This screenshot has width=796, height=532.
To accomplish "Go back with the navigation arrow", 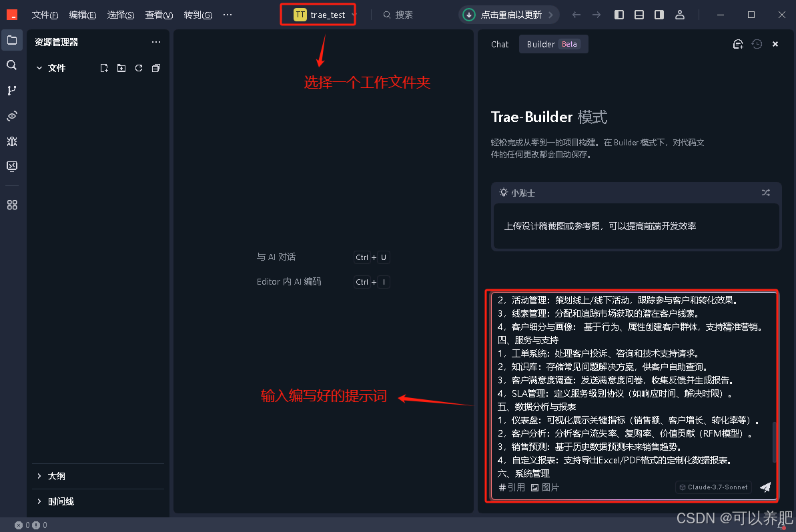I will click(576, 15).
